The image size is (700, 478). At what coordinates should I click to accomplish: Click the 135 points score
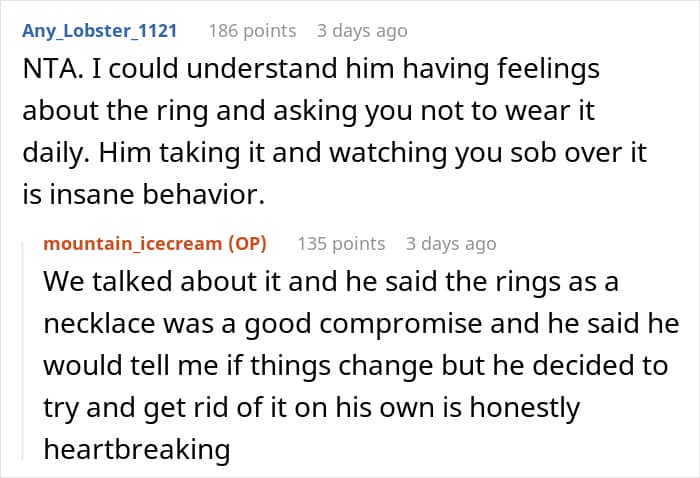[x=341, y=243]
